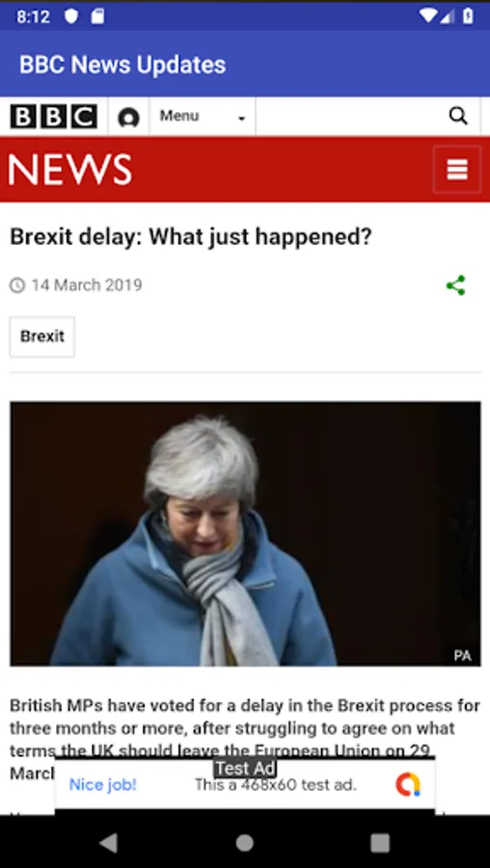Image resolution: width=490 pixels, height=868 pixels.
Task: Expand the Menu dropdown
Action: [x=203, y=117]
